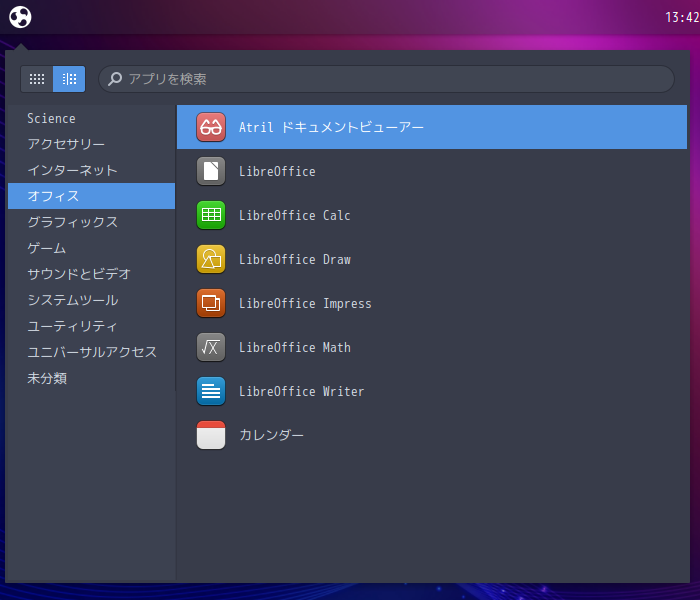The width and height of the screenshot is (700, 600).
Task: Launch LibreOffice Writer by its label
Action: click(301, 392)
